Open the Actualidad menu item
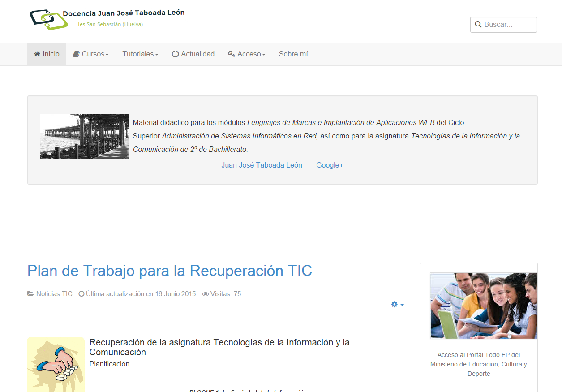 point(197,54)
